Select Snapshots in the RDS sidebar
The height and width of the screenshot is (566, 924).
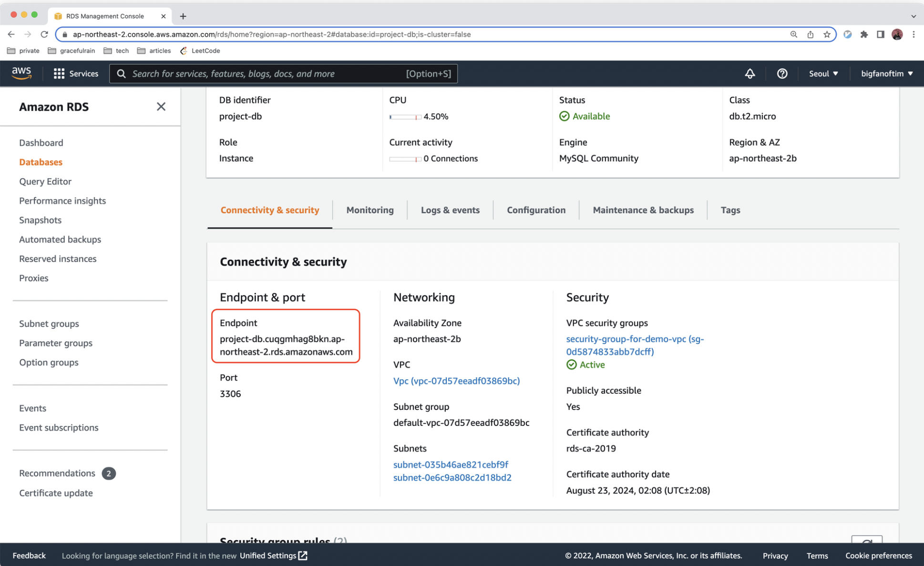[40, 220]
